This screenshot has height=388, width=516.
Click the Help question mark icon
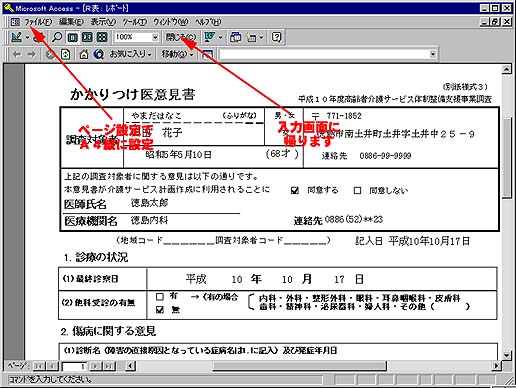click(x=276, y=37)
